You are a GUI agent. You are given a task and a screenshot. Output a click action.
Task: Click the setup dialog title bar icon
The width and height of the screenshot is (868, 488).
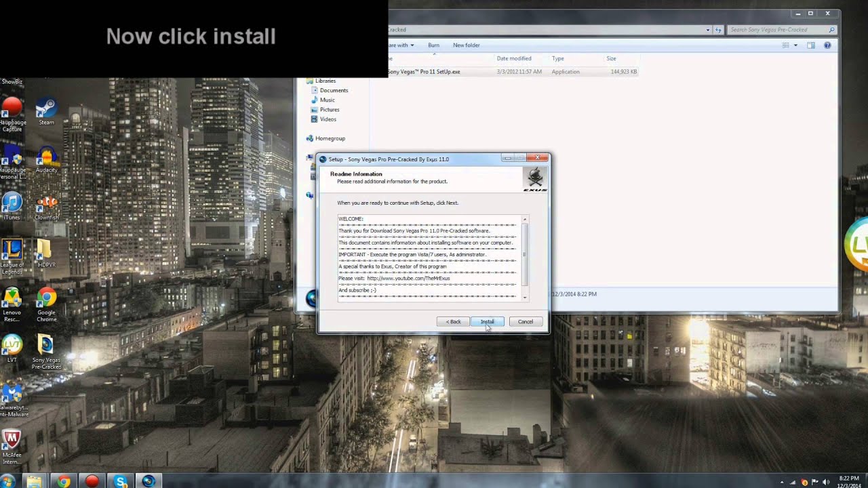point(323,159)
